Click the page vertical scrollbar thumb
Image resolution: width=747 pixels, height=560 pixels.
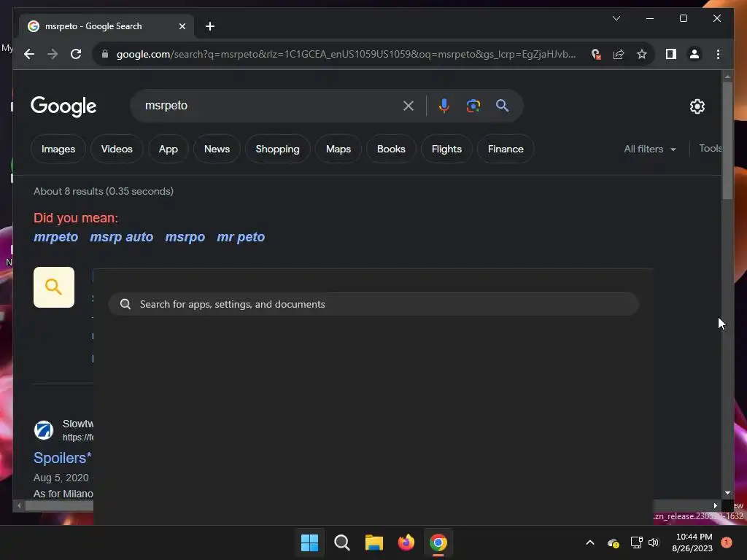[727, 141]
